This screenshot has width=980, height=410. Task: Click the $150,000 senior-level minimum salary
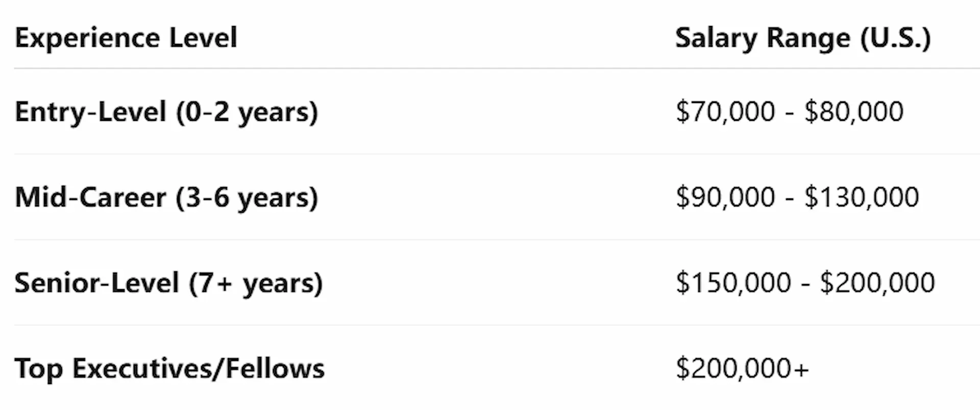click(x=733, y=283)
